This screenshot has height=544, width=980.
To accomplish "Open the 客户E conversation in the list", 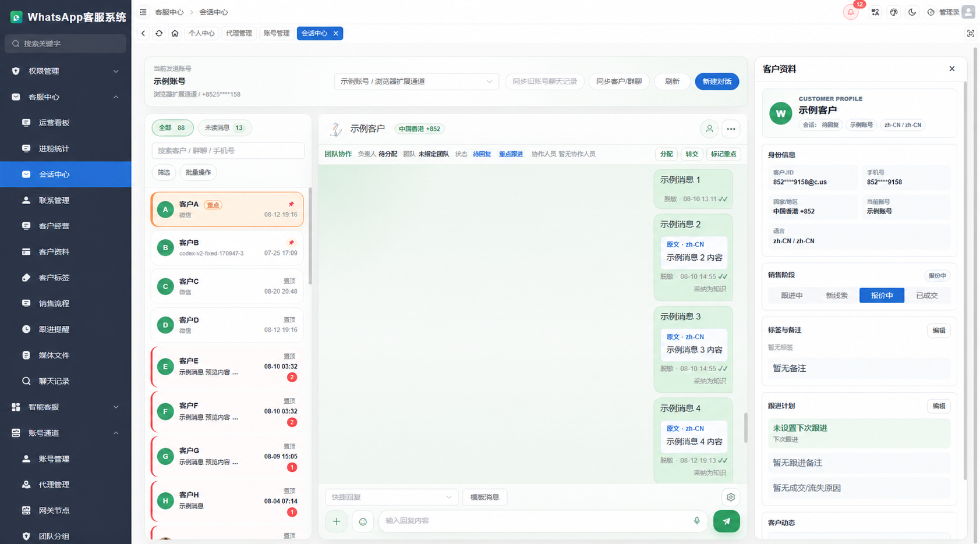I will pos(227,367).
